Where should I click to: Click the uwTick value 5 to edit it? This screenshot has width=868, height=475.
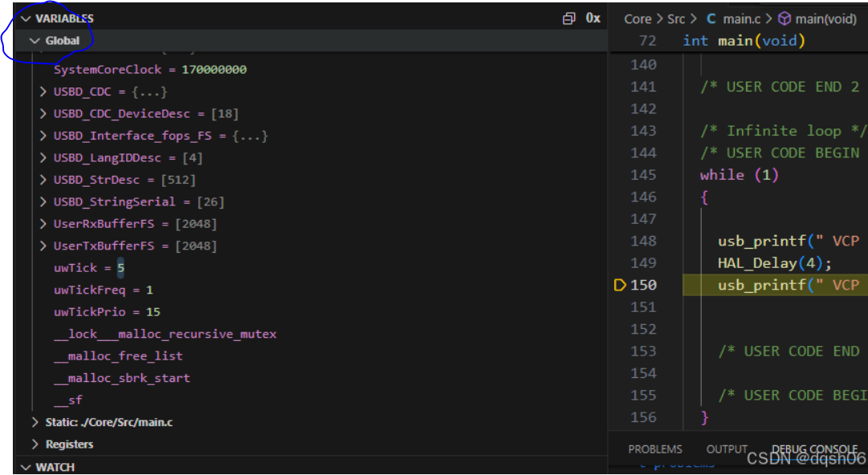(122, 267)
